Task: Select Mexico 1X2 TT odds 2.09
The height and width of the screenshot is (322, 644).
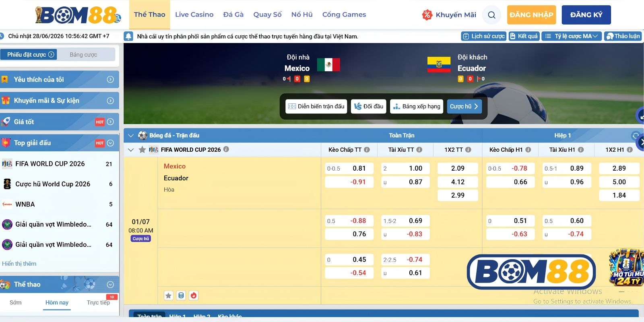Action: pyautogui.click(x=458, y=168)
